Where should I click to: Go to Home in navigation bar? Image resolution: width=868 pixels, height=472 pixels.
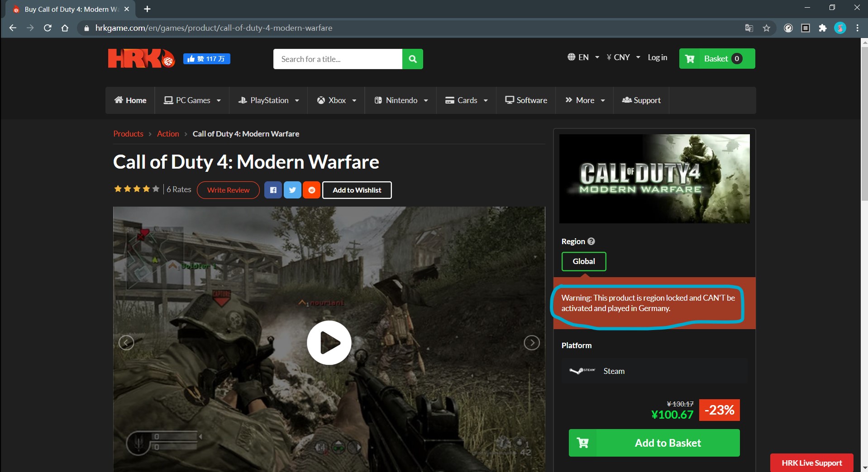(x=130, y=100)
